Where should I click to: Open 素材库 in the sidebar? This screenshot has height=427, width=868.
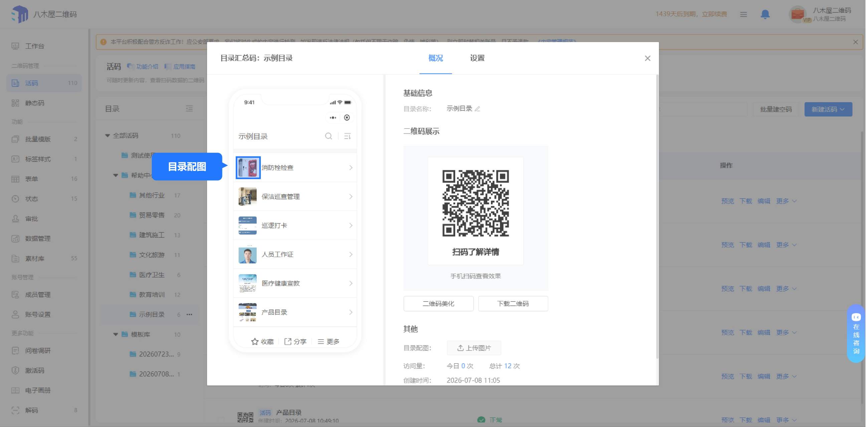point(44,259)
